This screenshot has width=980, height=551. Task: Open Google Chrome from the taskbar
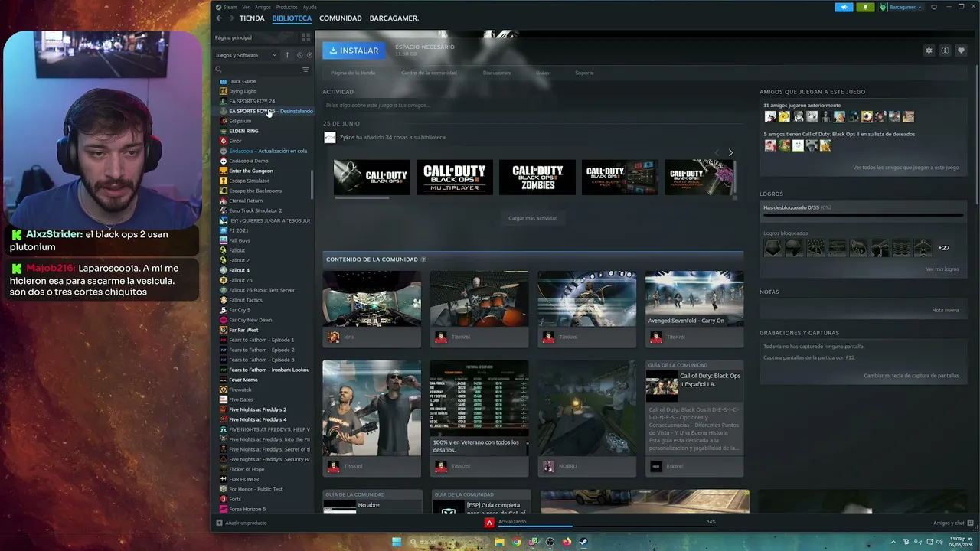[517, 542]
